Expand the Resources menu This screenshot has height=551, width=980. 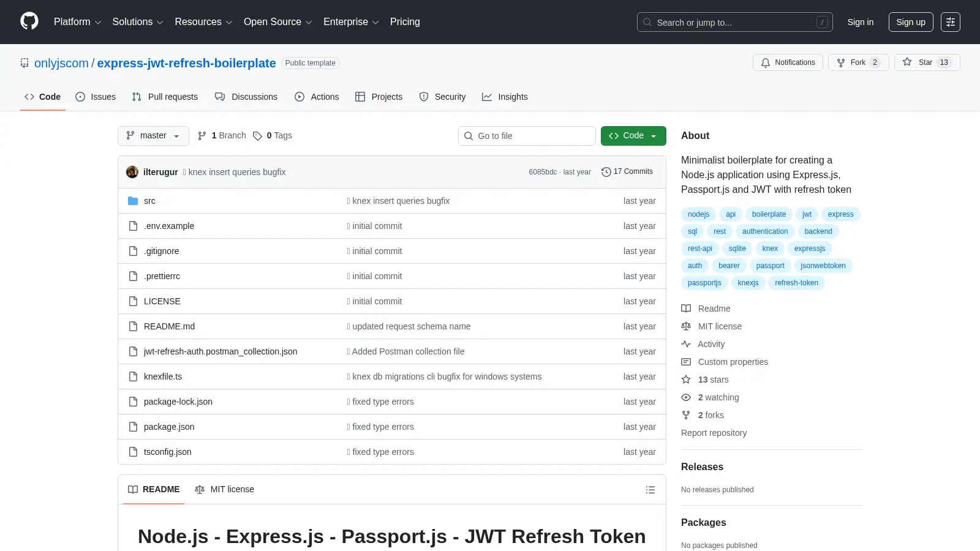coord(203,22)
